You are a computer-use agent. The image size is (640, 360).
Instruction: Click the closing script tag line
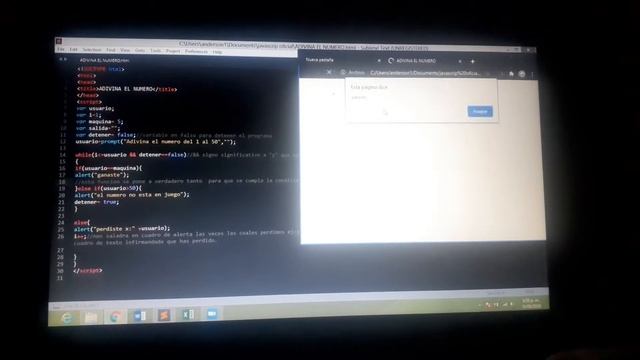[88, 271]
